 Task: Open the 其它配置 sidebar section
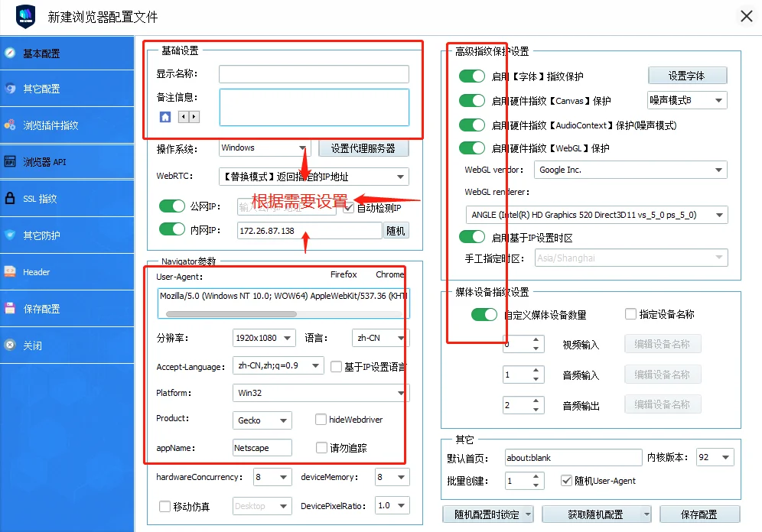[41, 89]
